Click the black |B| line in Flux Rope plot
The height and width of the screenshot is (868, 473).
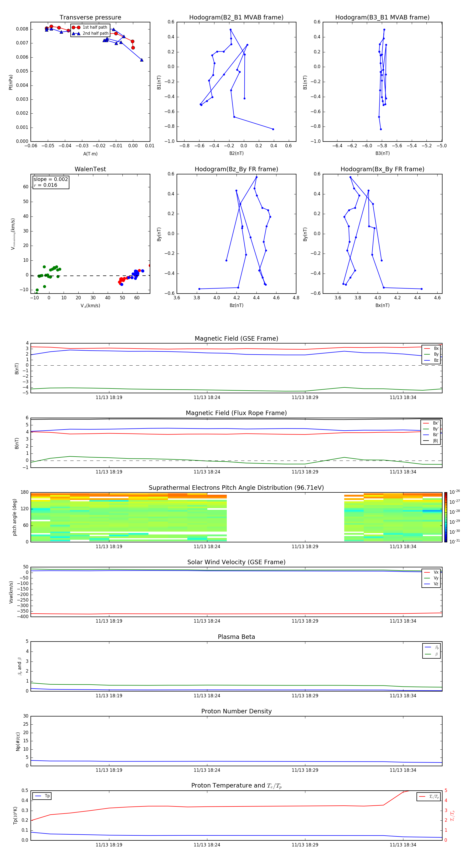point(236,419)
